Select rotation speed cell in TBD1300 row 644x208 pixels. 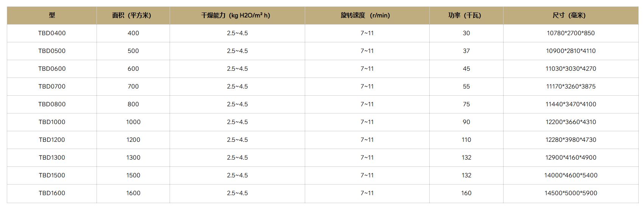click(366, 158)
